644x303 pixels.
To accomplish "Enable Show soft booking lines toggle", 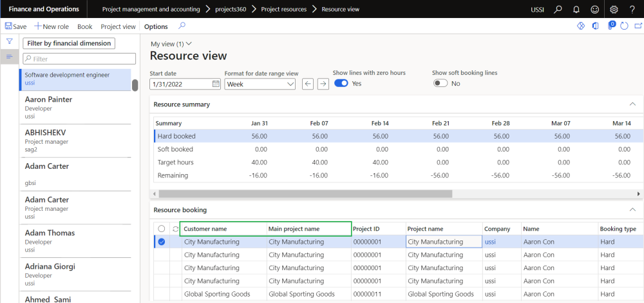I will (x=440, y=83).
